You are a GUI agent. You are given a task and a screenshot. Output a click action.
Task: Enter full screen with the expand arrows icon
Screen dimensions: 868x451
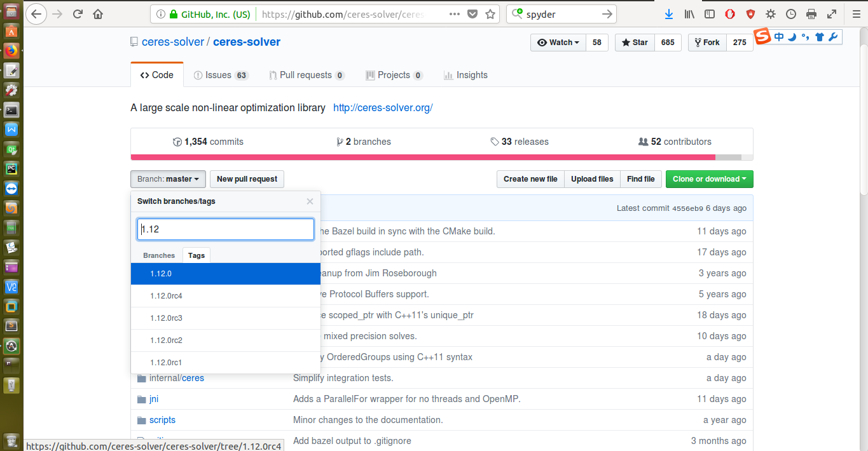[x=832, y=14]
